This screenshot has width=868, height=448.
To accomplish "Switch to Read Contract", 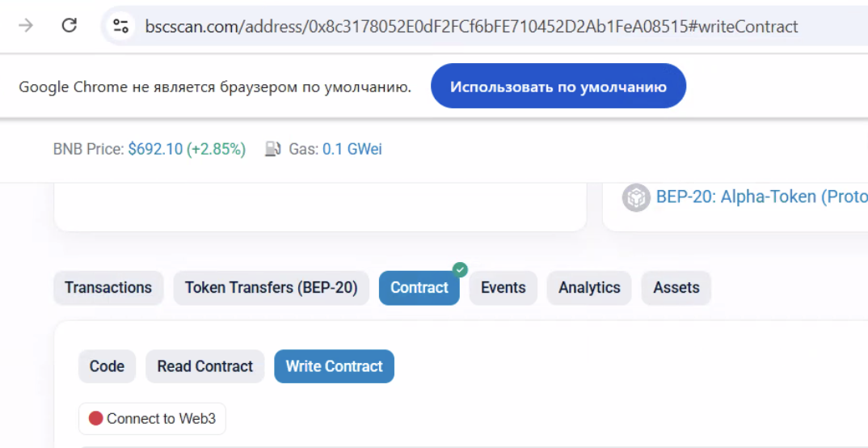I will click(x=204, y=366).
